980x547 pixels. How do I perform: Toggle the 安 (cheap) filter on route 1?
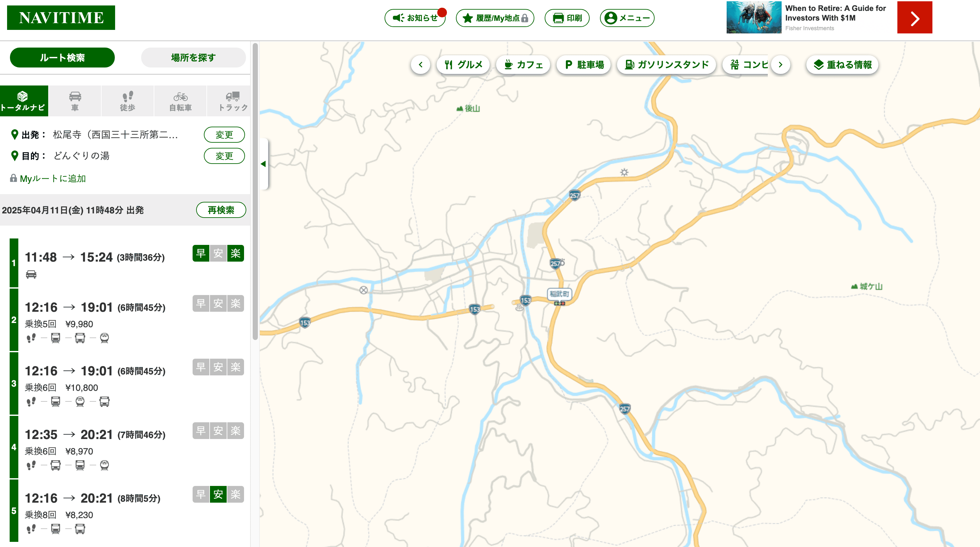pyautogui.click(x=218, y=253)
